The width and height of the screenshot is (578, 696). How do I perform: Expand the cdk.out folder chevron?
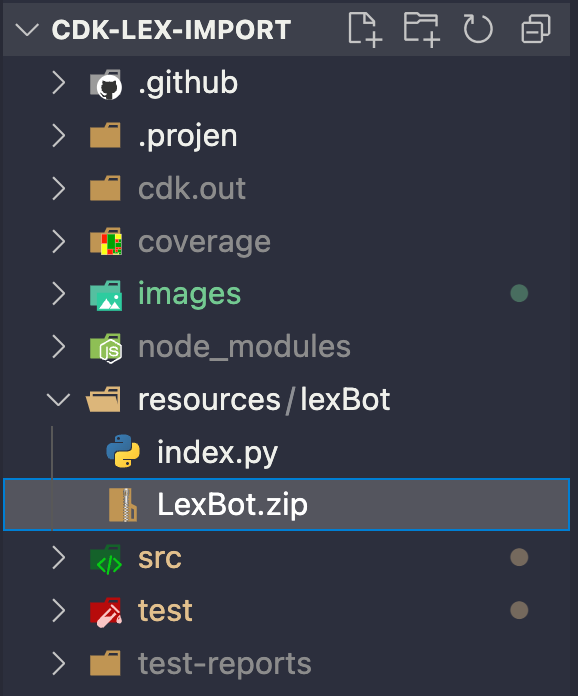click(59, 189)
